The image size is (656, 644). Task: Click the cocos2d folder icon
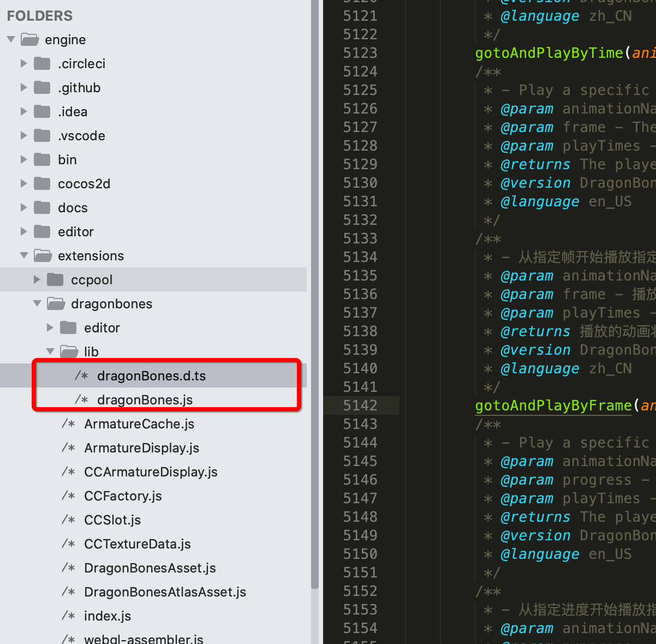(42, 184)
